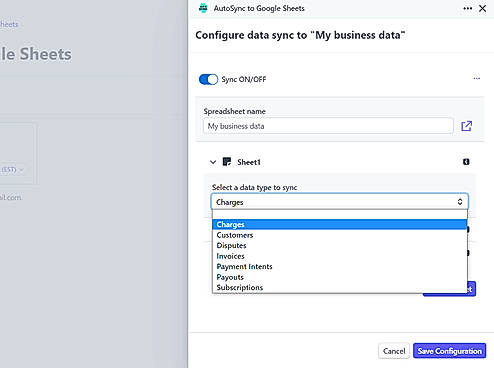Choose Payment Intents from the list
Viewport: 494px width, 368px height.
coord(340,266)
